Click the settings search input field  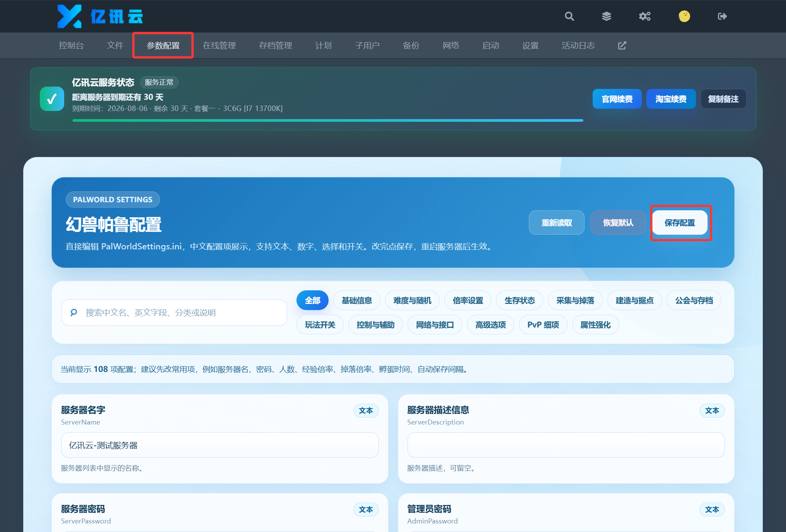(174, 312)
